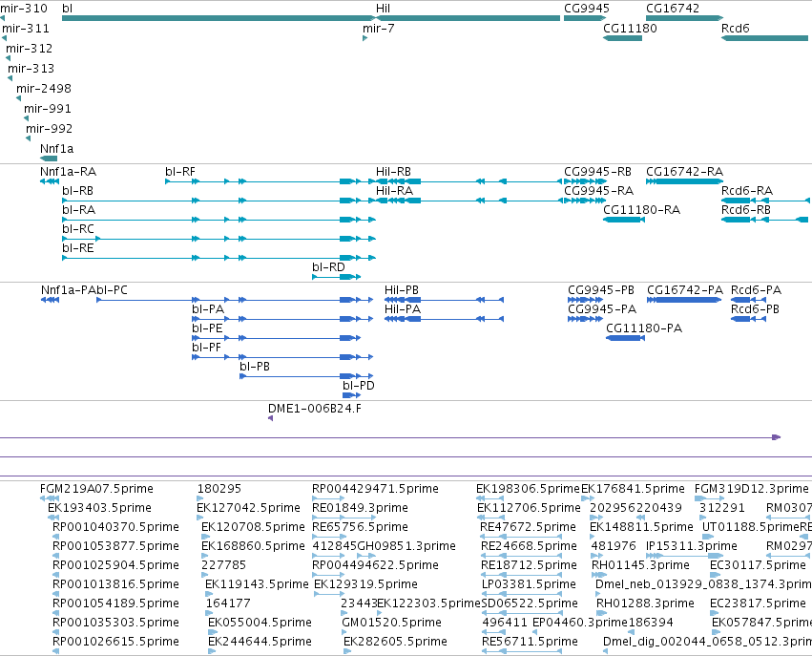This screenshot has width=812, height=656.
Task: Open the bl-RB transcript label
Action: click(77, 191)
